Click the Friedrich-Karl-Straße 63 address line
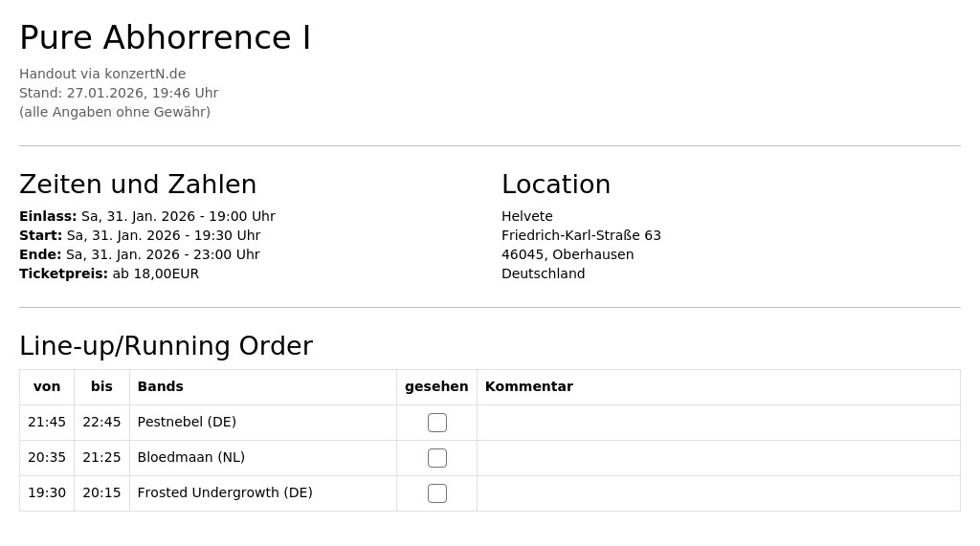 581,235
